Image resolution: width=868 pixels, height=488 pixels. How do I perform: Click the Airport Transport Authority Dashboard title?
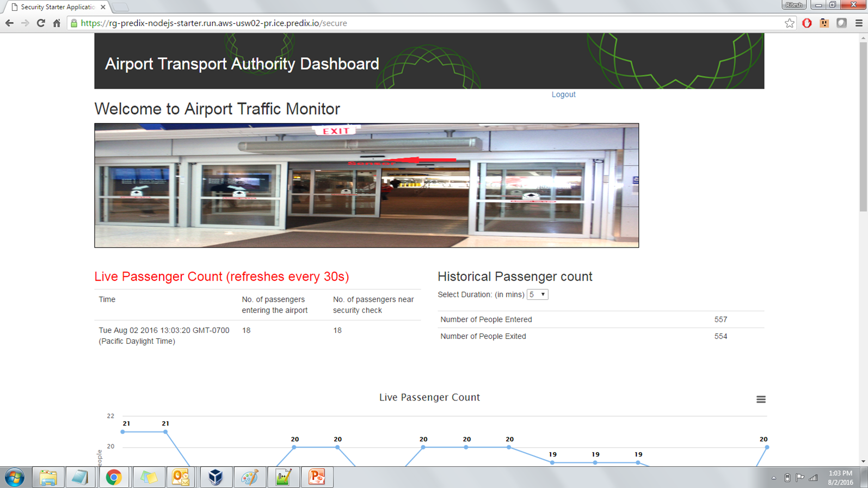(242, 64)
